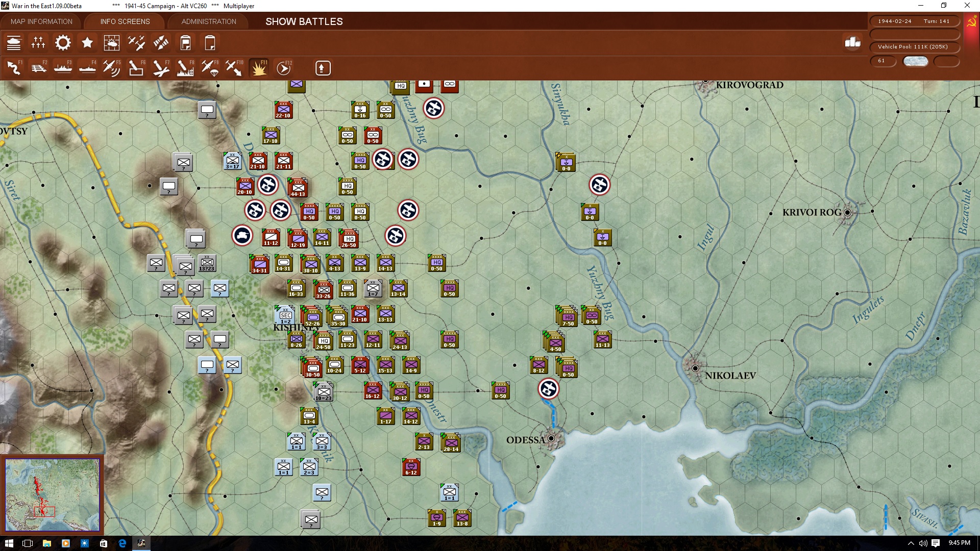Click the KRIVOI ROG city marker

(x=848, y=212)
